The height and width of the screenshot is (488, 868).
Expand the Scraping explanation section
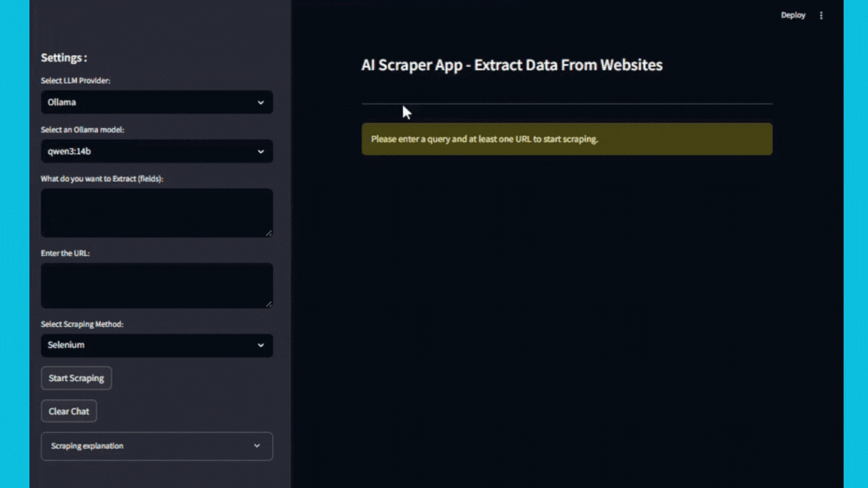157,446
